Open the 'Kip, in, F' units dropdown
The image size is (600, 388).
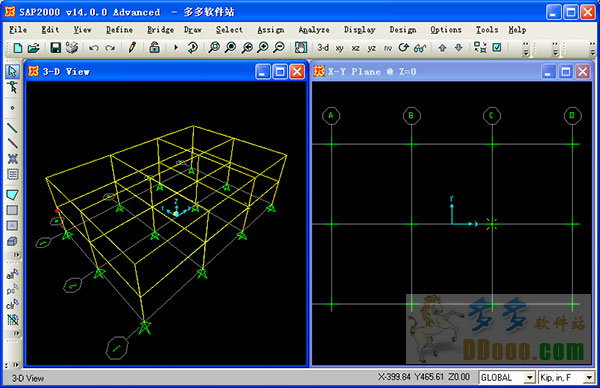pos(589,378)
